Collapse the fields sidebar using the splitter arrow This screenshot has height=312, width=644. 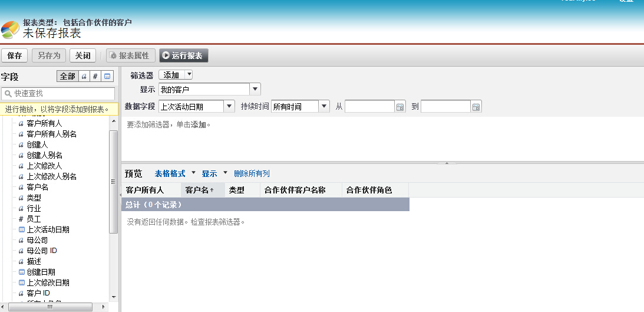120,193
